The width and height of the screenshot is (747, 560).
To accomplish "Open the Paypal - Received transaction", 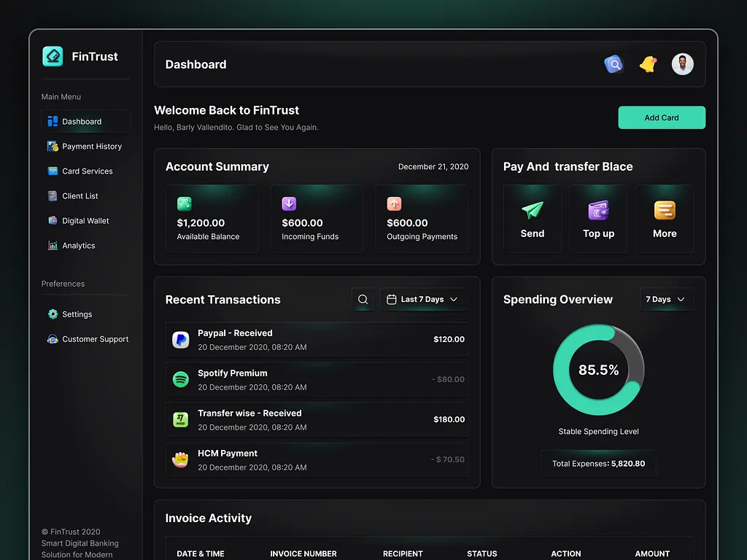I will point(317,340).
